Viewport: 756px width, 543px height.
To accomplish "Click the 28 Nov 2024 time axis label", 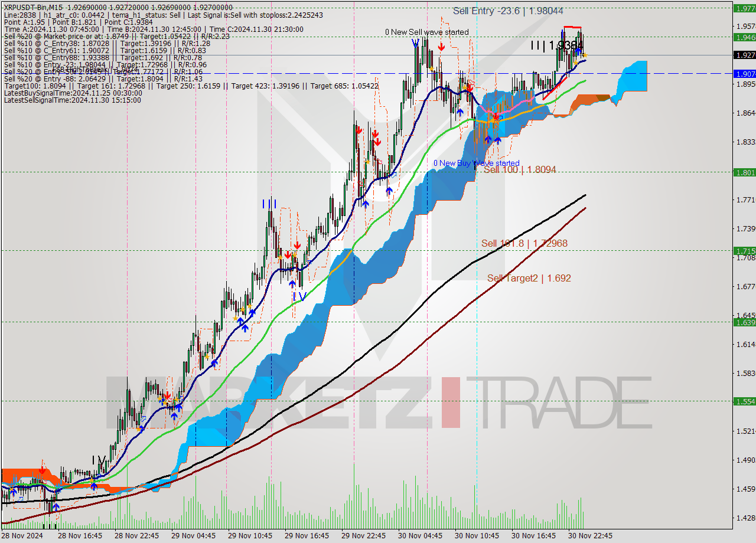I will coord(22,536).
